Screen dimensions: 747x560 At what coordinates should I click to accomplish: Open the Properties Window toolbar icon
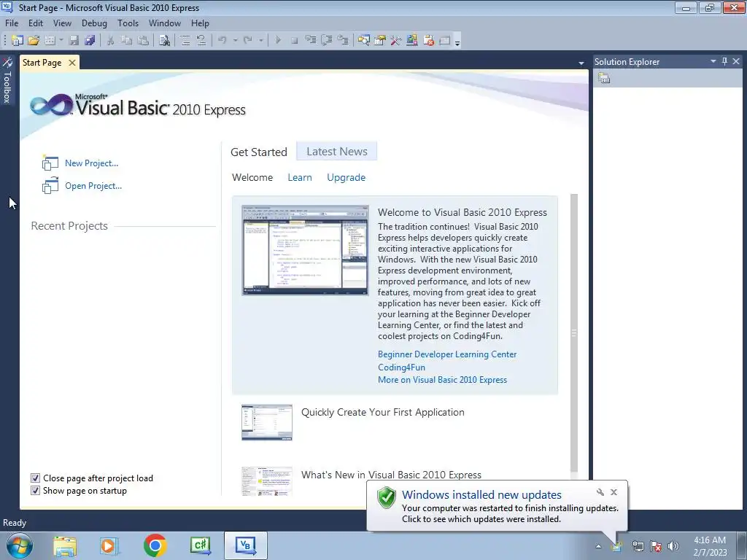point(379,41)
